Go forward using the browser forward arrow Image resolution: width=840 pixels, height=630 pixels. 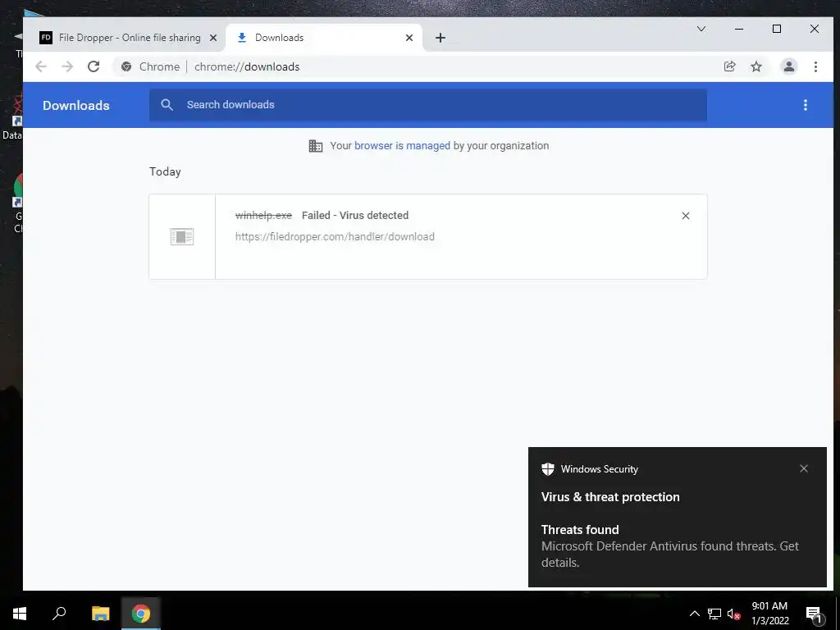[x=67, y=66]
